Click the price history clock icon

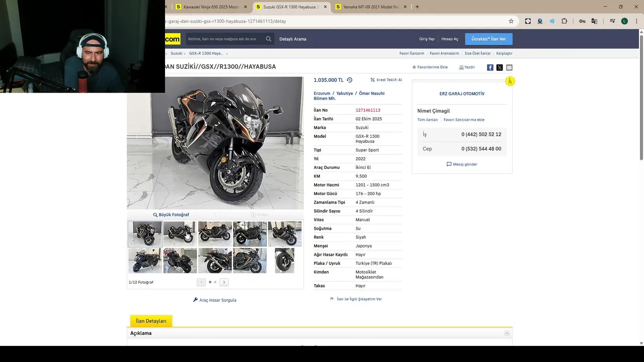coord(350,80)
